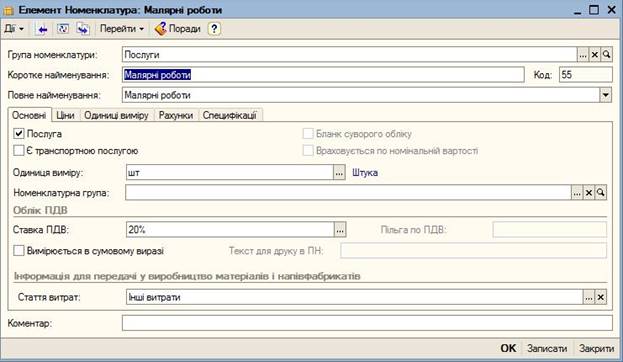Toggle Враховується по номінальній вартості checkbox
Image resolution: width=623 pixels, height=362 pixels.
tap(308, 151)
